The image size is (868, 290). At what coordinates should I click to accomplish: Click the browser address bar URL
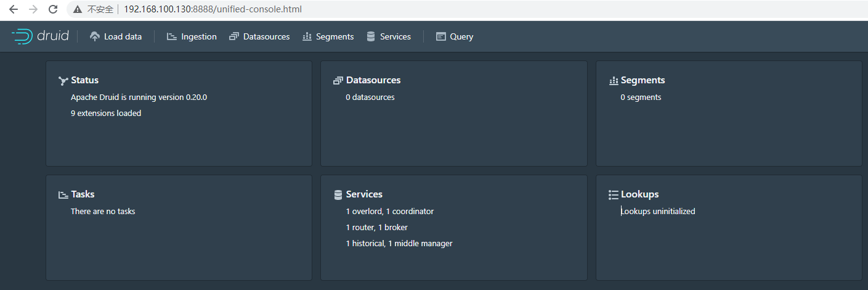coord(213,9)
